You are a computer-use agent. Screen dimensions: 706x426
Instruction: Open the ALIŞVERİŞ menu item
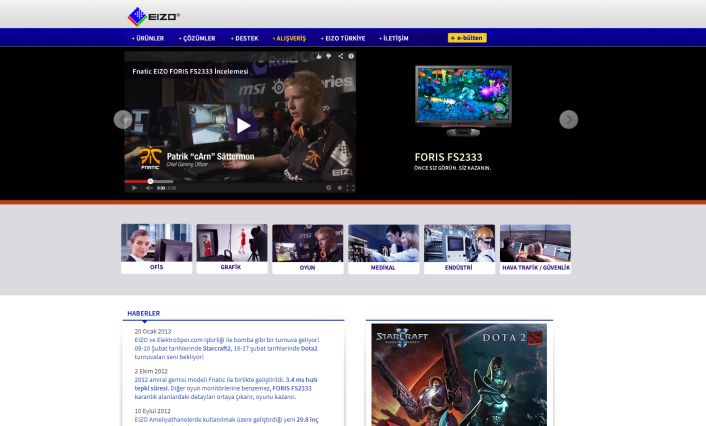coord(290,38)
